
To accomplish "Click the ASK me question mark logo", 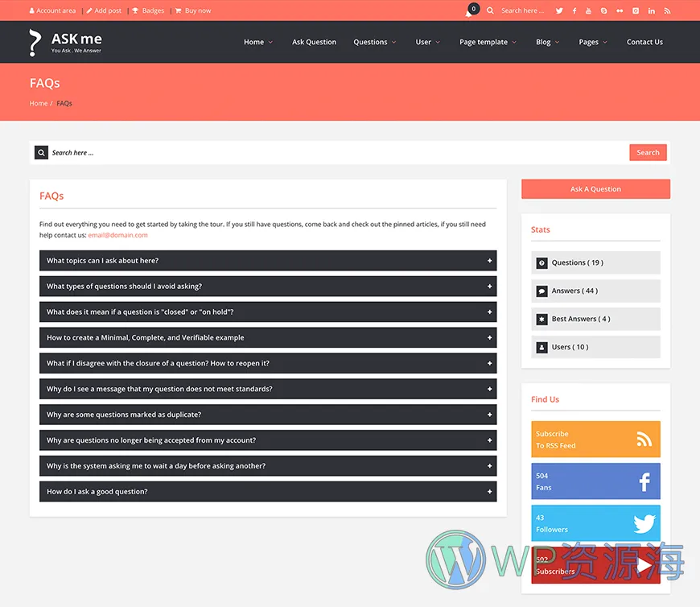I will [x=35, y=42].
